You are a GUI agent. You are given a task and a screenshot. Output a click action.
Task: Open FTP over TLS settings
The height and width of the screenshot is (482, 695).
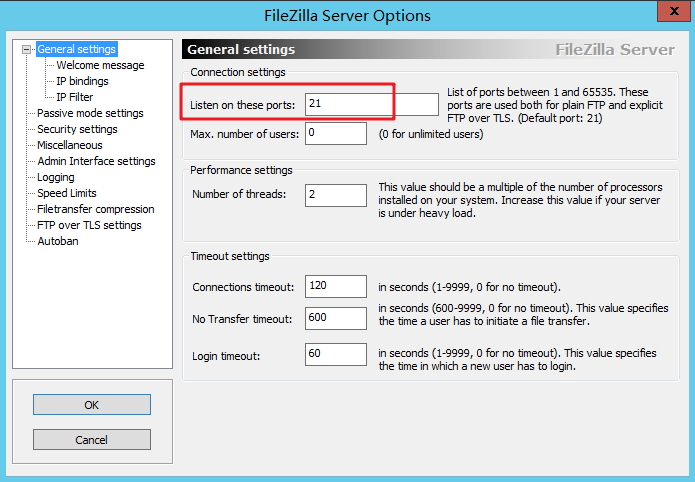tap(89, 225)
